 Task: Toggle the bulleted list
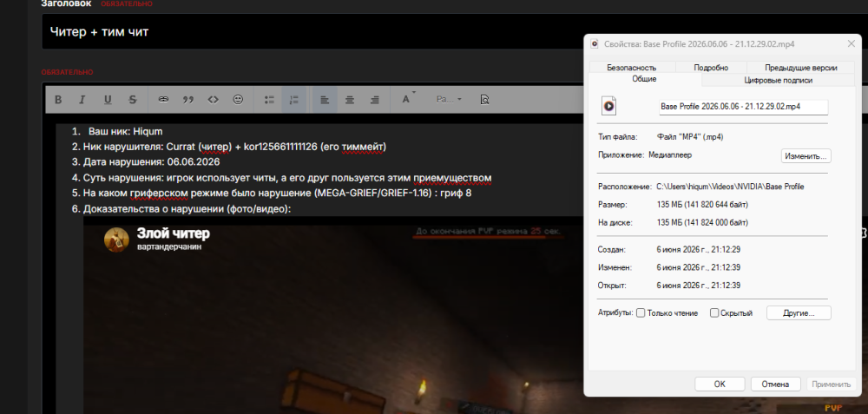[270, 100]
